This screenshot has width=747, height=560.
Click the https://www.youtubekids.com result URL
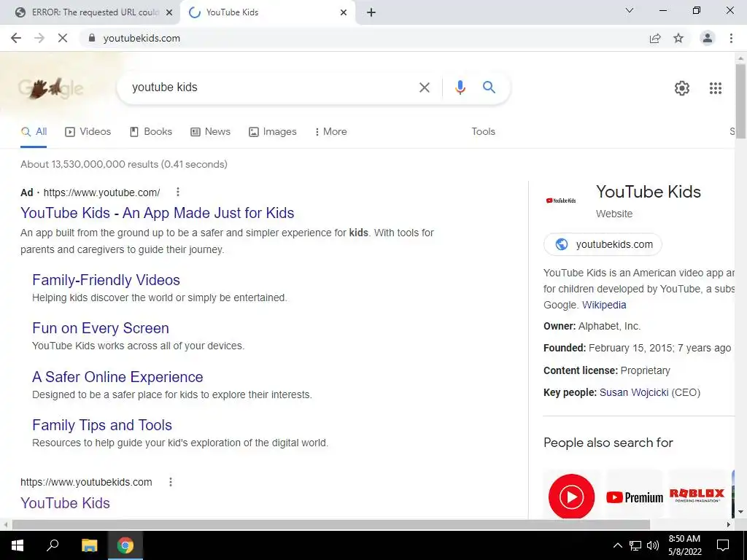tap(86, 482)
